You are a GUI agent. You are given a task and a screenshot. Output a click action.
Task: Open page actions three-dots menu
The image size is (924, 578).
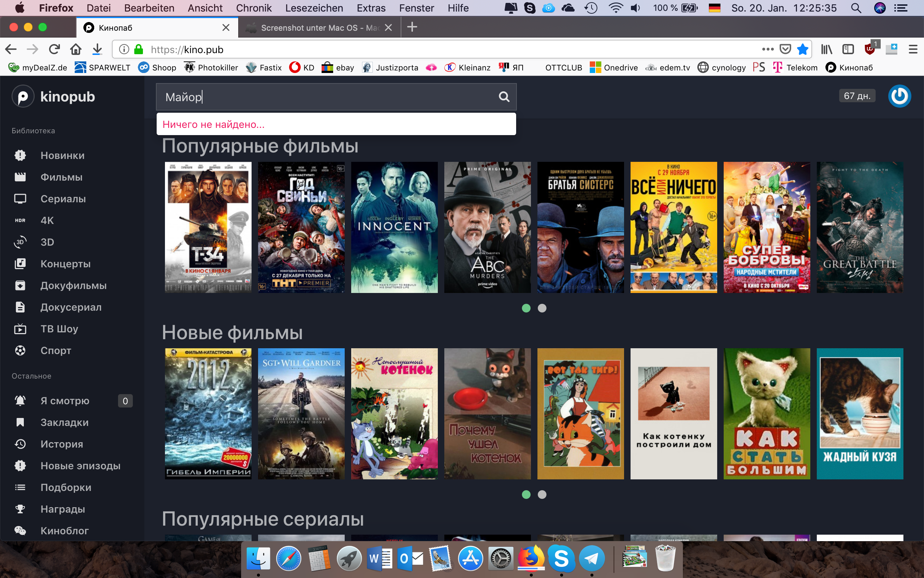coord(767,49)
